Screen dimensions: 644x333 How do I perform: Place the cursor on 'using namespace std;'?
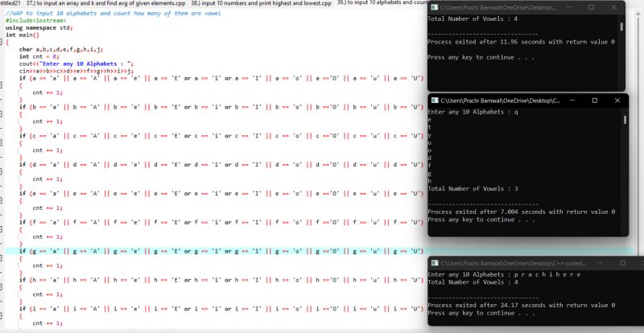point(39,27)
